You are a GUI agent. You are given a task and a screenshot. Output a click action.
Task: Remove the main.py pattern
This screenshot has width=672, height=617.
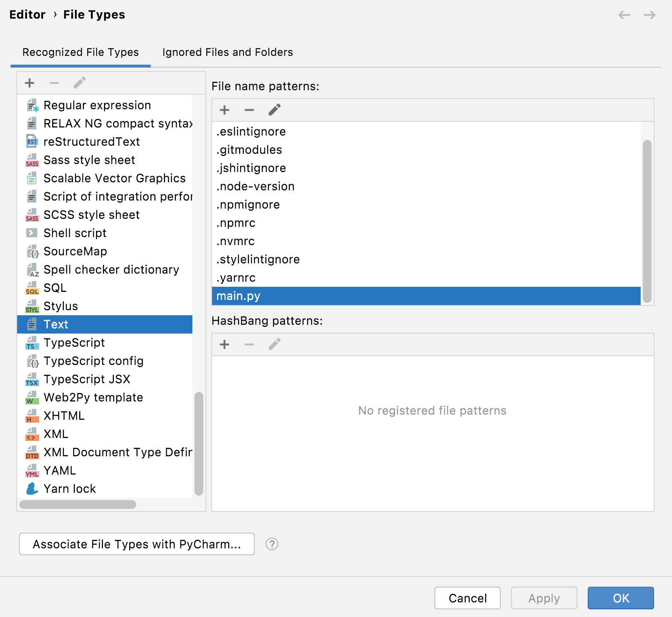coord(249,110)
